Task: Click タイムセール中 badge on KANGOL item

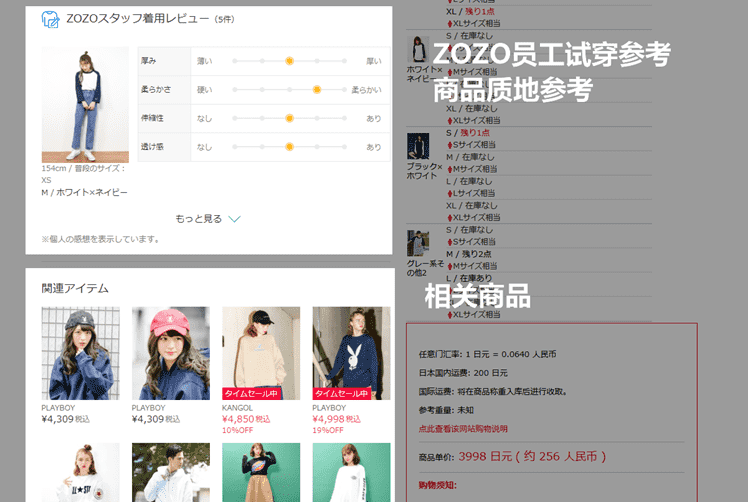Action: (251, 394)
